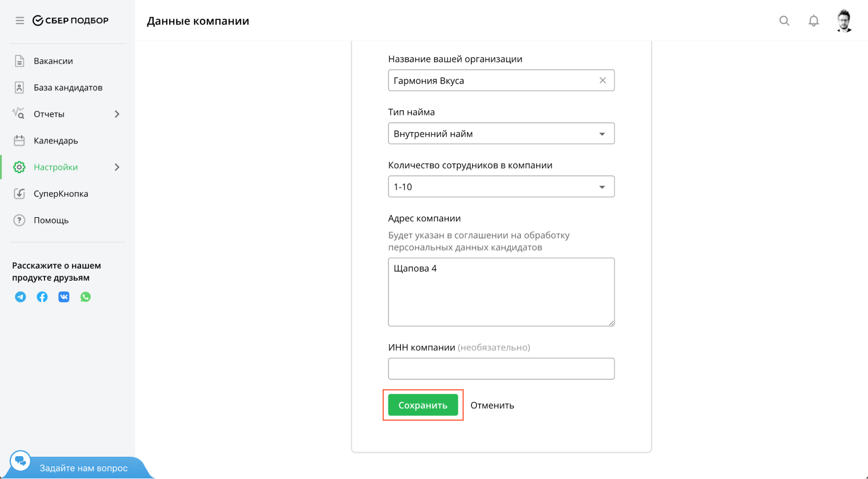Open the user profile avatar
Viewport: 868px width, 479px height.
(x=844, y=21)
